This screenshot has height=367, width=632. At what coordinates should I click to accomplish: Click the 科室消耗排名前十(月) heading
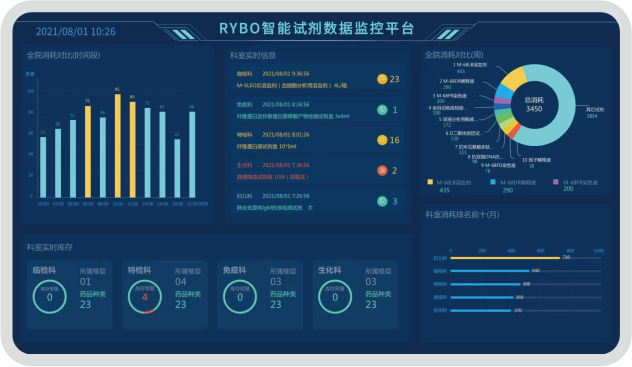tap(462, 214)
